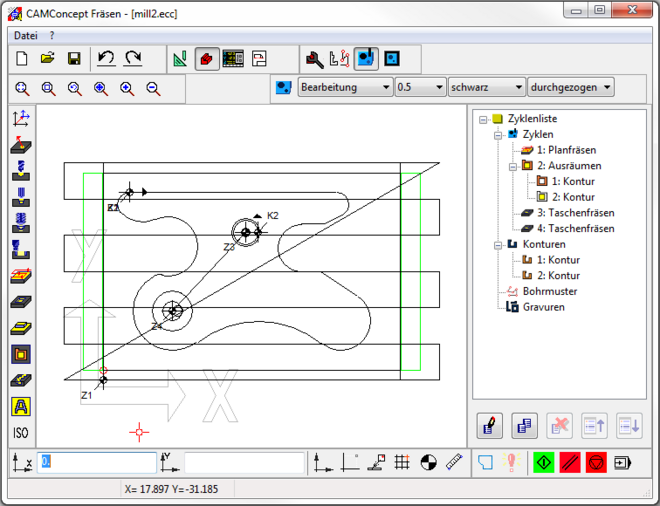Screen dimensions: 660x506
Task: Open the schwarz color dropdown
Action: 486,88
